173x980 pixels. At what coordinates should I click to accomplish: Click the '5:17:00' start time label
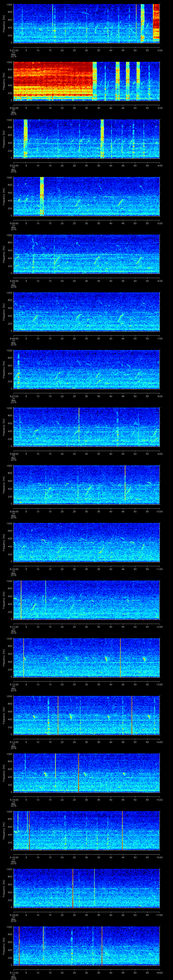click(x=14, y=972)
